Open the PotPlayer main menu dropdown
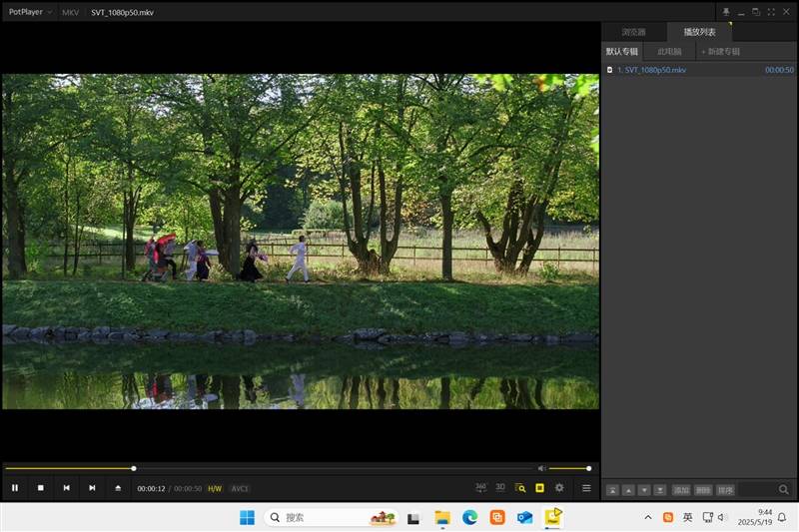The image size is (799, 532). 30,12
